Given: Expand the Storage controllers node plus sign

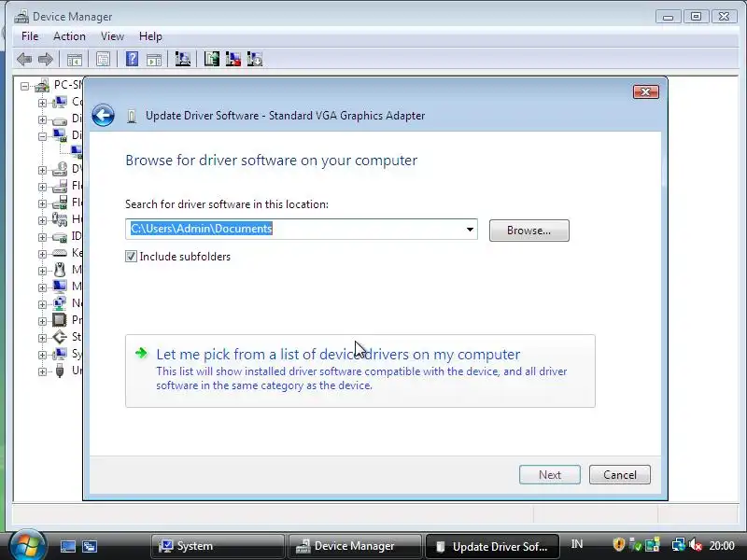Looking at the screenshot, I should coord(42,338).
